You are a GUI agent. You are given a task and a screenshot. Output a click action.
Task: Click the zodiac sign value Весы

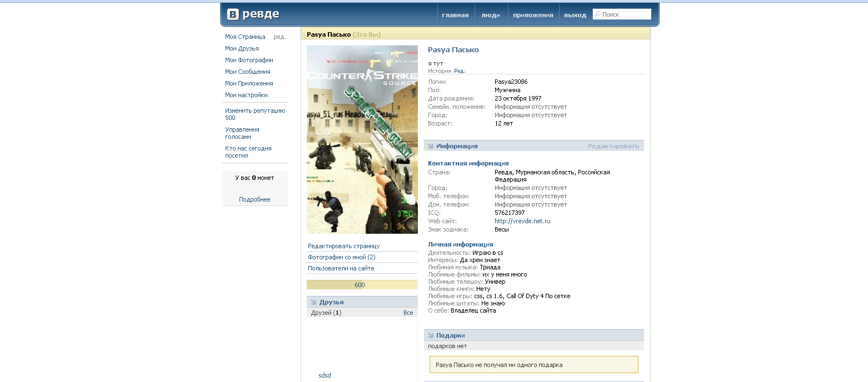502,229
